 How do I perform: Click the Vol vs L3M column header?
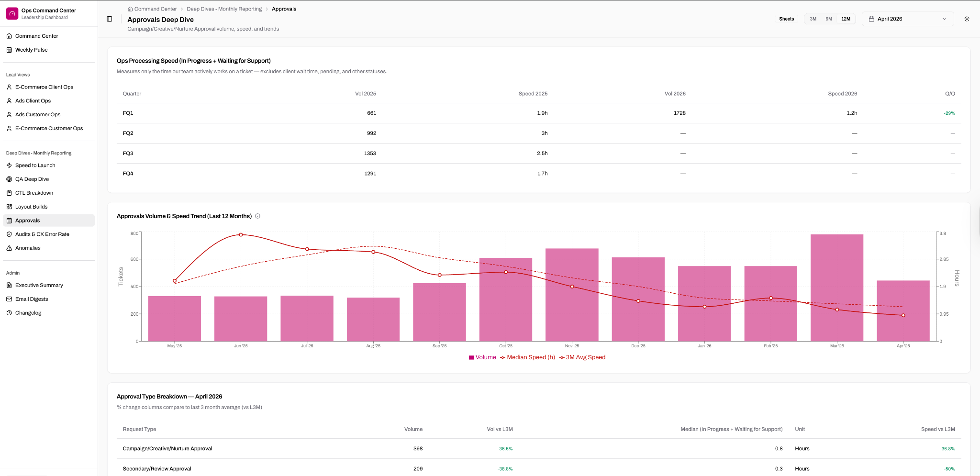pyautogui.click(x=500, y=429)
